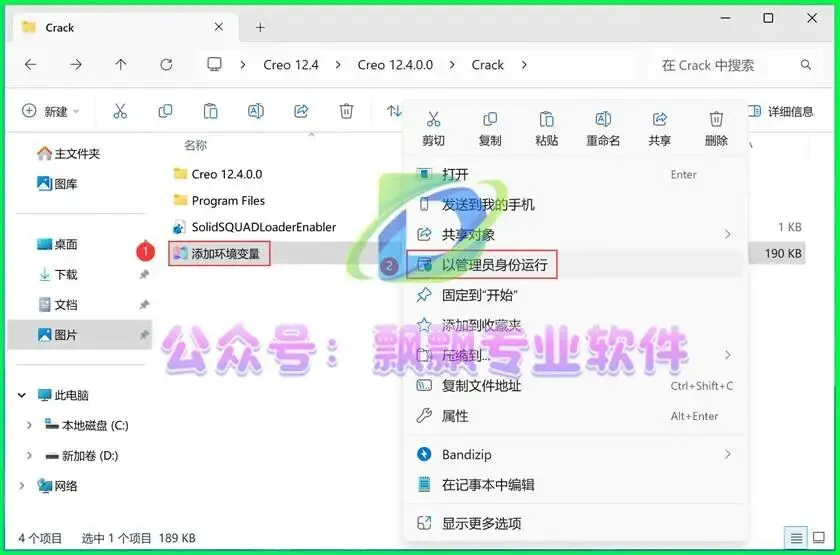Click Creo 12.4.0.0 in the address path
The width and height of the screenshot is (840, 555).
395,65
